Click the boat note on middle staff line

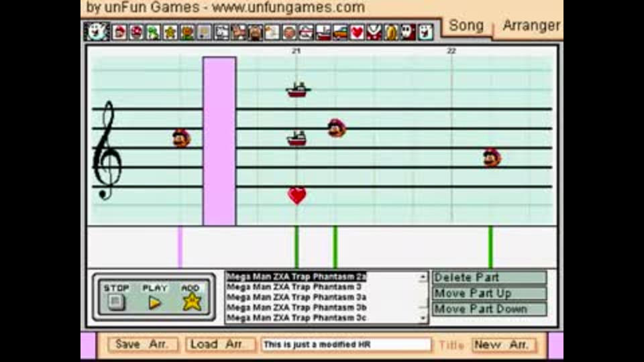tap(297, 138)
